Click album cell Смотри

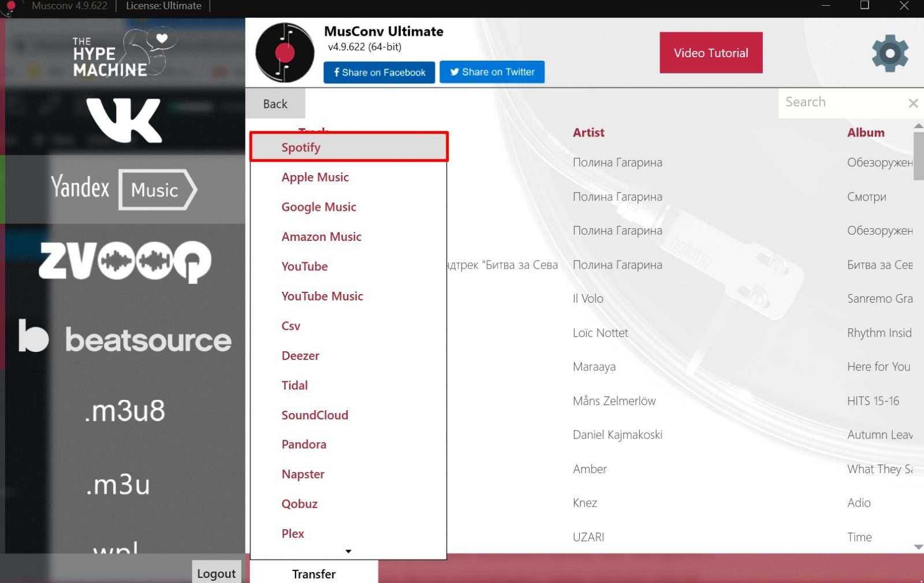pos(866,197)
